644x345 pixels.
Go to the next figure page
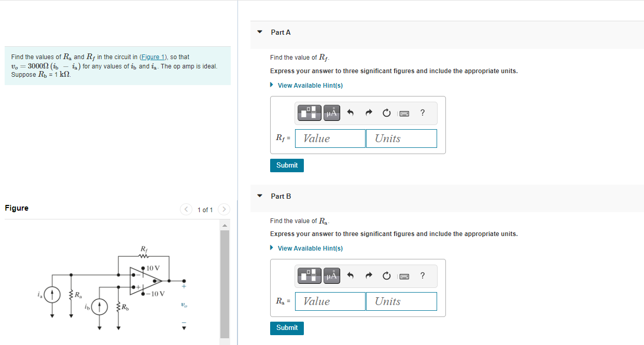point(223,209)
